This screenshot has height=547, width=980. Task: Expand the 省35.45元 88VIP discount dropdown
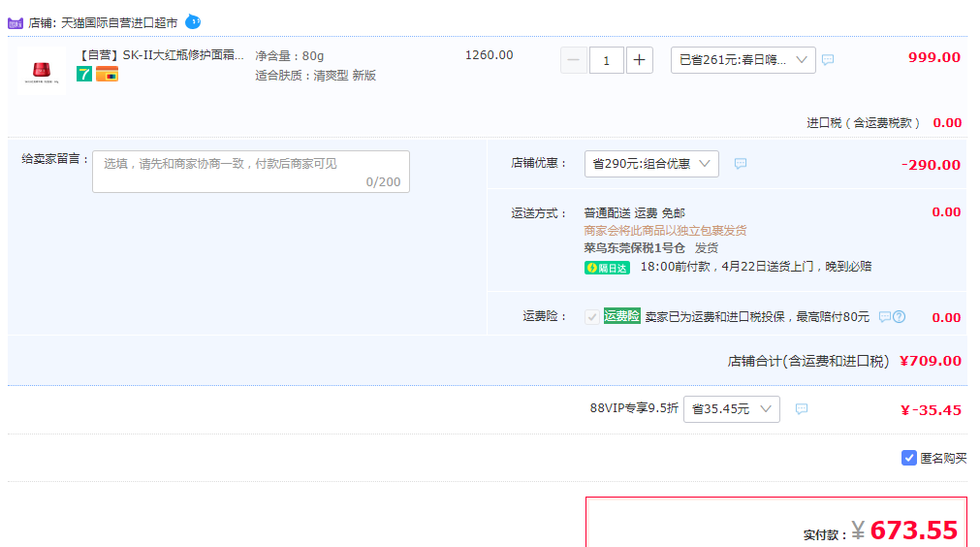(x=731, y=409)
